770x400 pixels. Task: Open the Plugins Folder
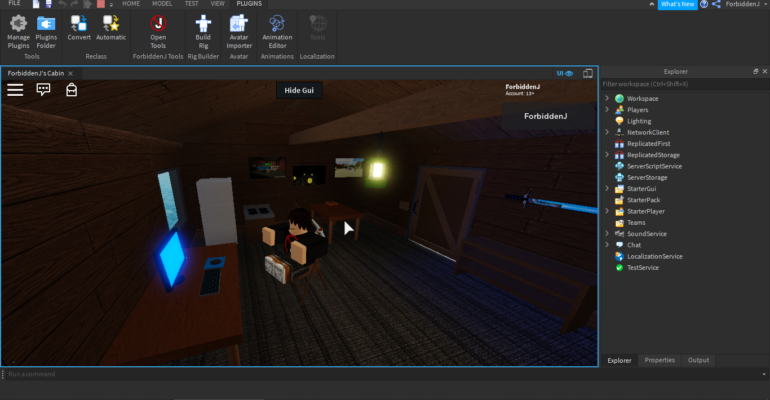[46, 32]
